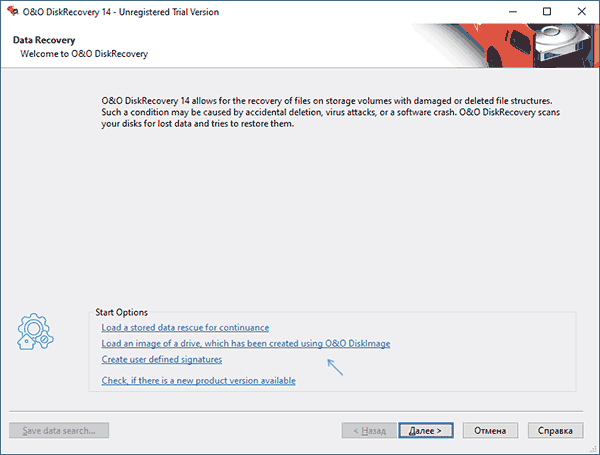Image resolution: width=600 pixels, height=455 pixels.
Task: Click the 'Отмена' cancel button
Action: [x=490, y=431]
